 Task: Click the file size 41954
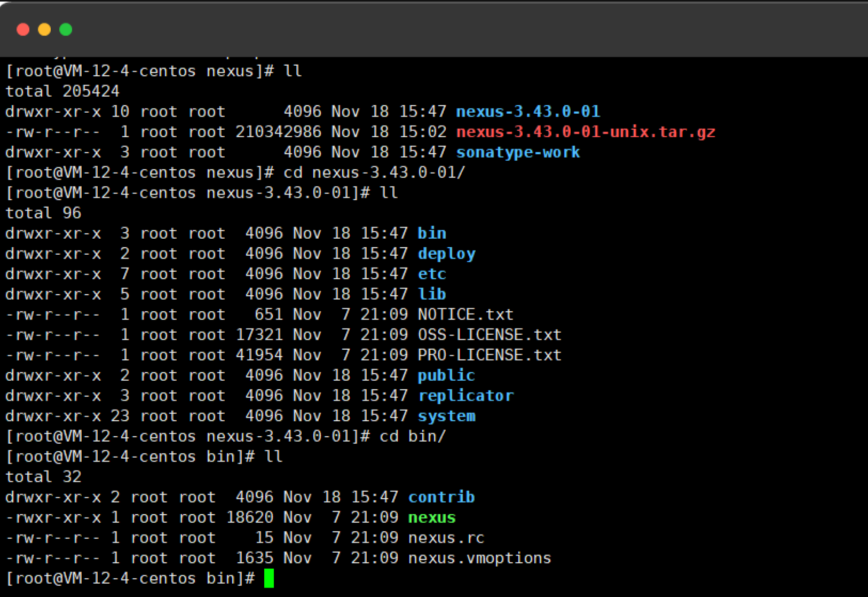pyautogui.click(x=259, y=355)
